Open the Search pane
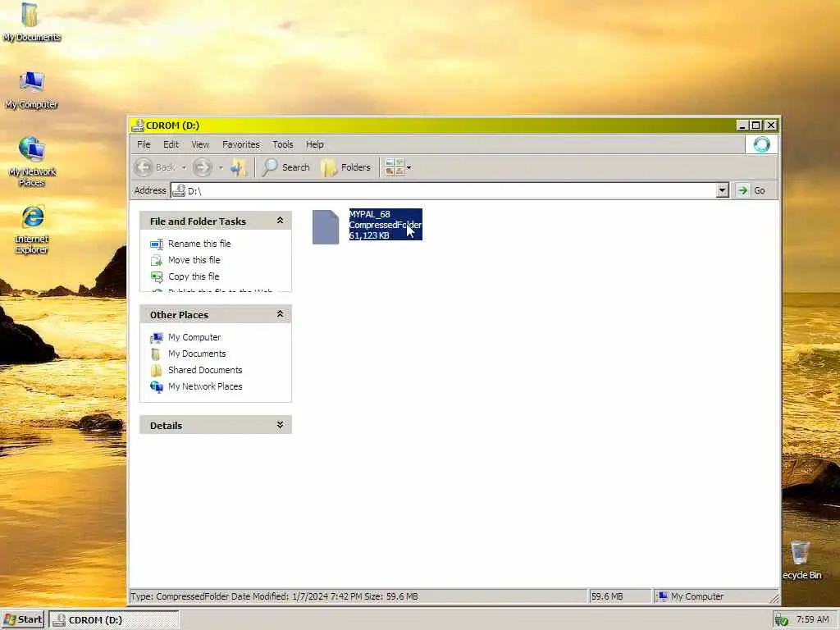The width and height of the screenshot is (840, 630). click(x=286, y=167)
